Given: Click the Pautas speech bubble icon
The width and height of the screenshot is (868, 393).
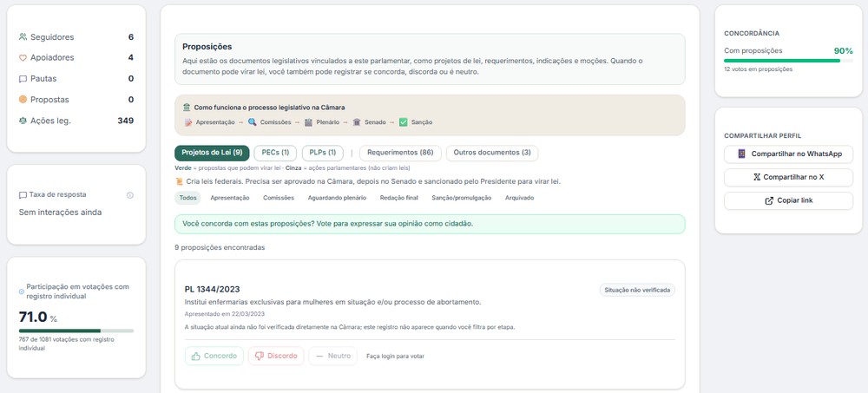Looking at the screenshot, I should point(23,79).
